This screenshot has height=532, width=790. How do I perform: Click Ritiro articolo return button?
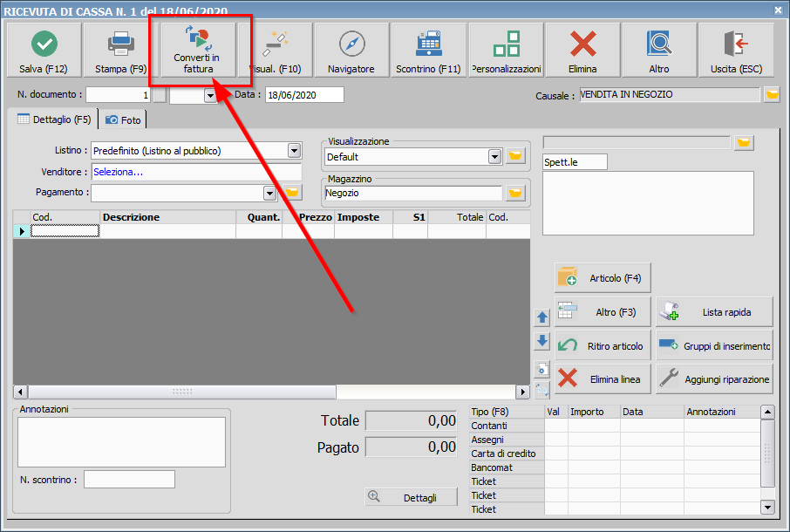pyautogui.click(x=603, y=345)
